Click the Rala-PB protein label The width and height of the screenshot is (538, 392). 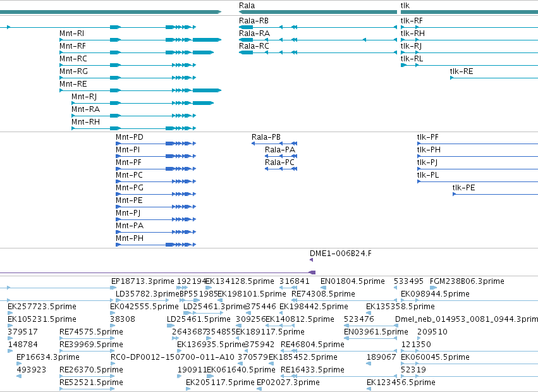(266, 137)
